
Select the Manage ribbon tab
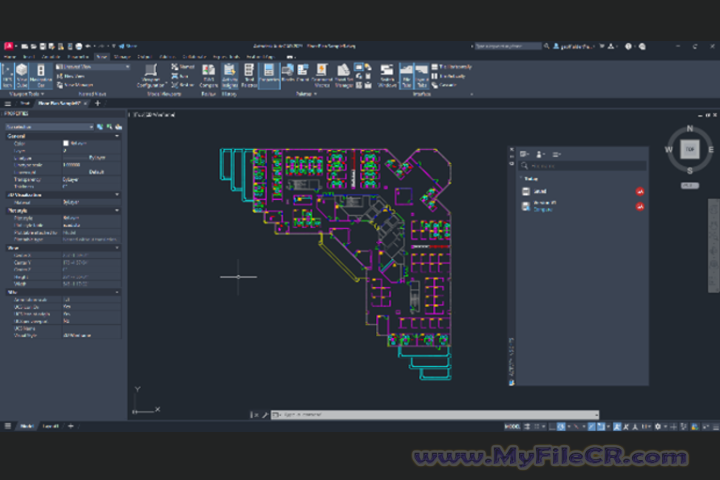122,57
